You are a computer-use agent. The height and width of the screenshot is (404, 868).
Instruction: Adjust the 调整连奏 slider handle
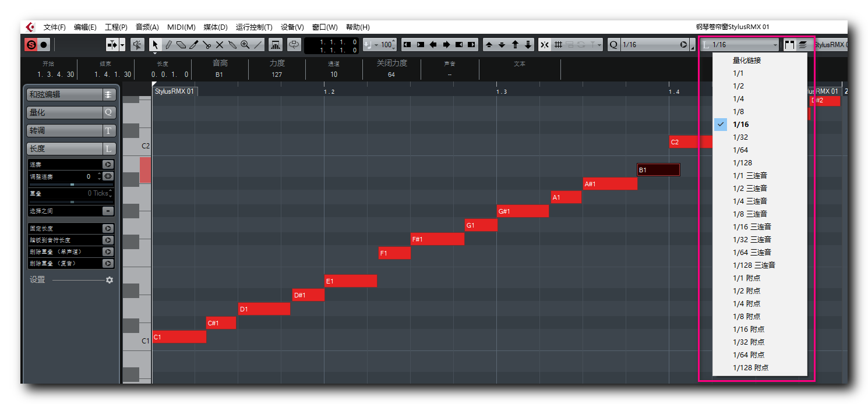(72, 185)
